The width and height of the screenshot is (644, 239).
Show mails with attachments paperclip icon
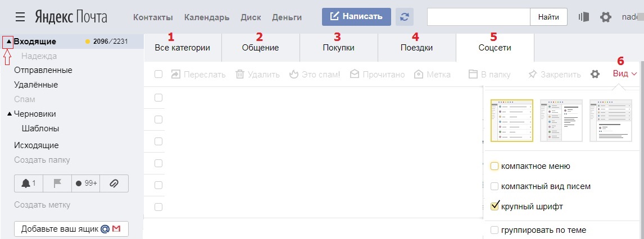point(114,183)
